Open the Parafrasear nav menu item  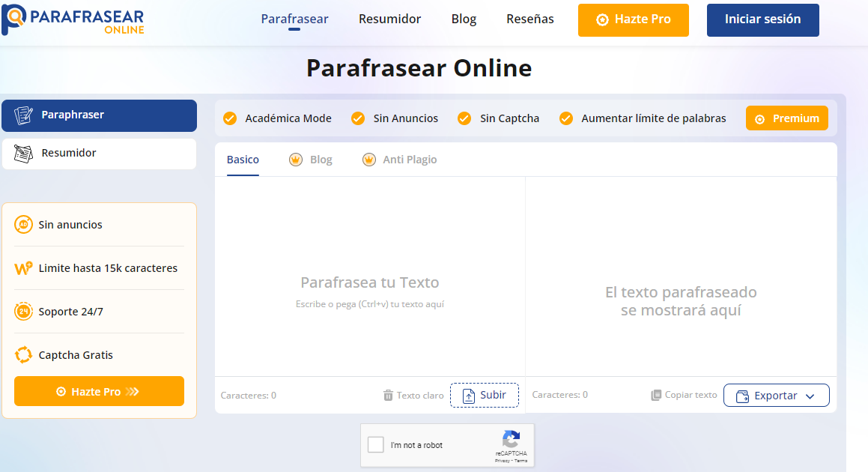(x=294, y=19)
